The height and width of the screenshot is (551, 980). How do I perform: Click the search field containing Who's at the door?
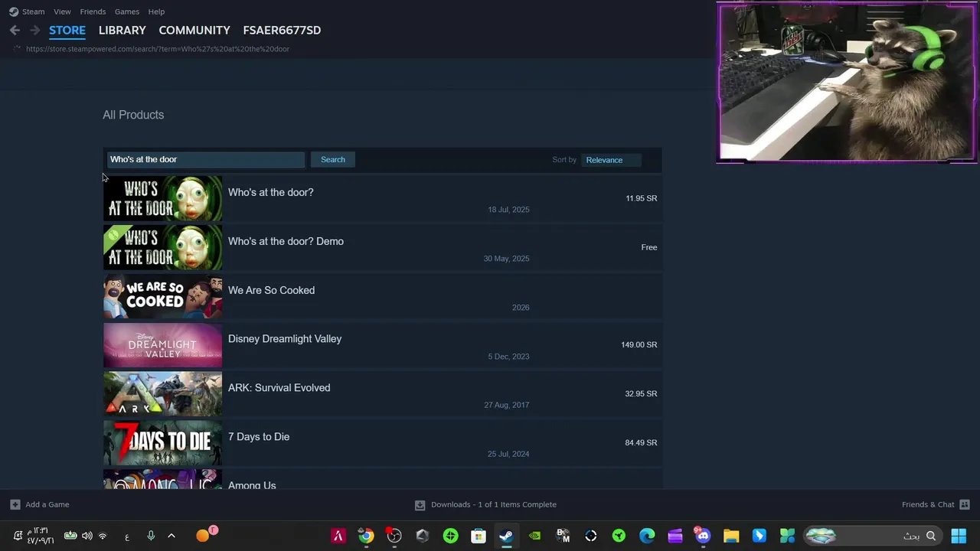(206, 159)
